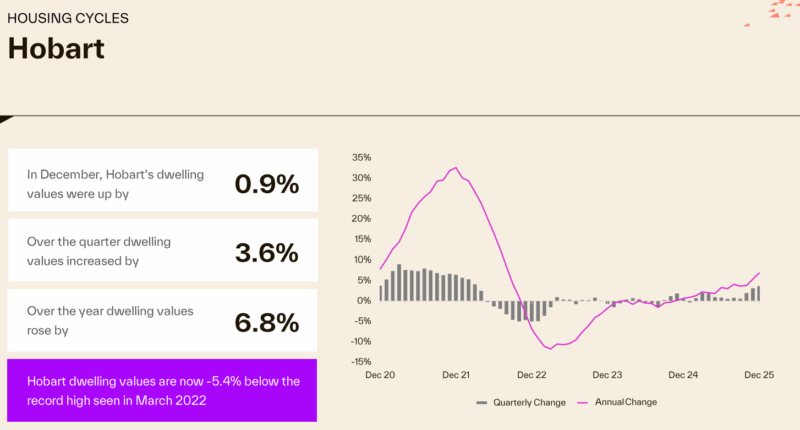Select the 6.8% annual rise figure
The height and width of the screenshot is (430, 800).
[x=267, y=323]
